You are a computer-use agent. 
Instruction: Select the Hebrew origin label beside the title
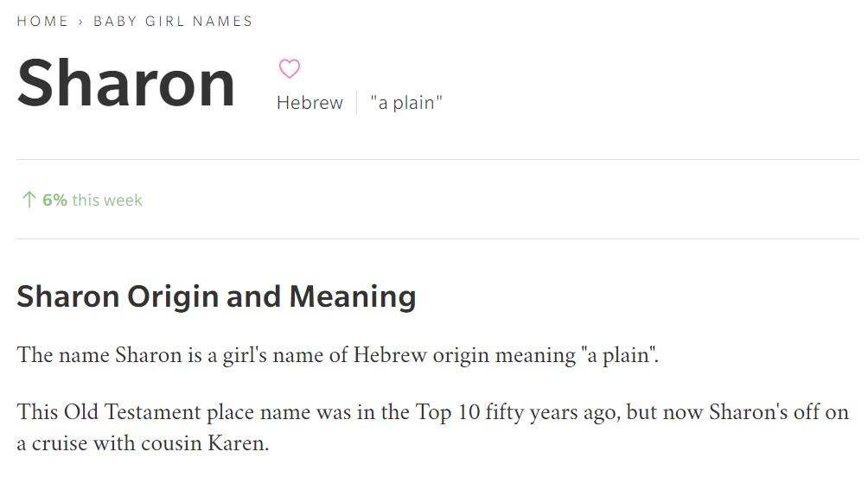pos(310,103)
